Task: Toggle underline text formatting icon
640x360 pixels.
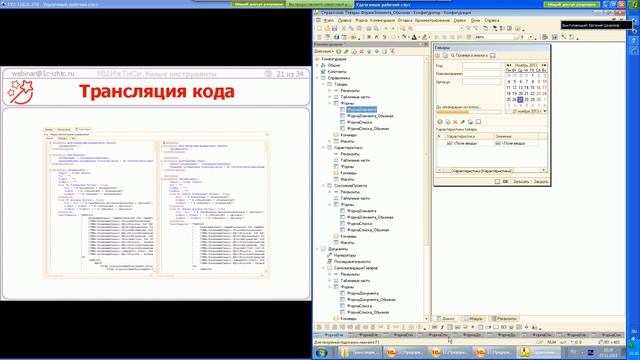Action: (384, 37)
